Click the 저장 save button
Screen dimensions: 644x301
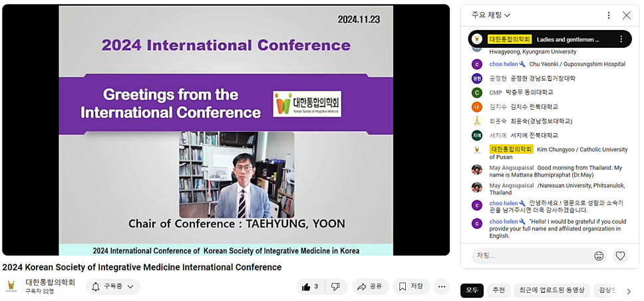pos(410,287)
